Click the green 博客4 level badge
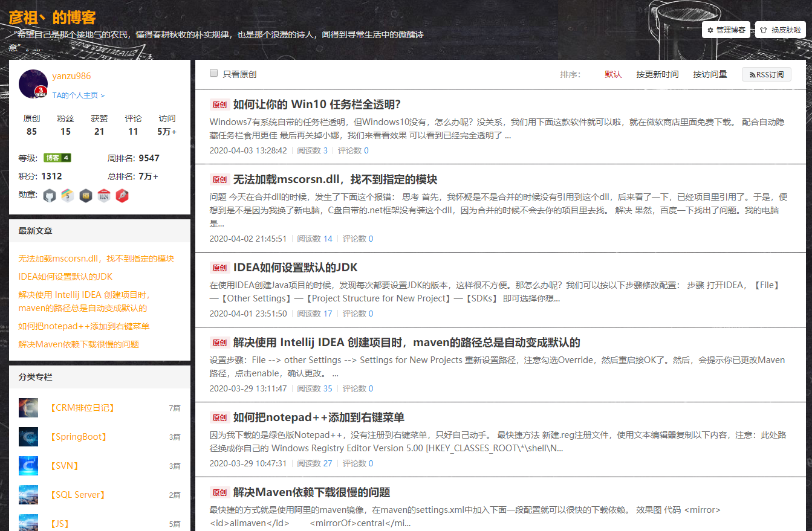The height and width of the screenshot is (531, 812). coord(57,156)
